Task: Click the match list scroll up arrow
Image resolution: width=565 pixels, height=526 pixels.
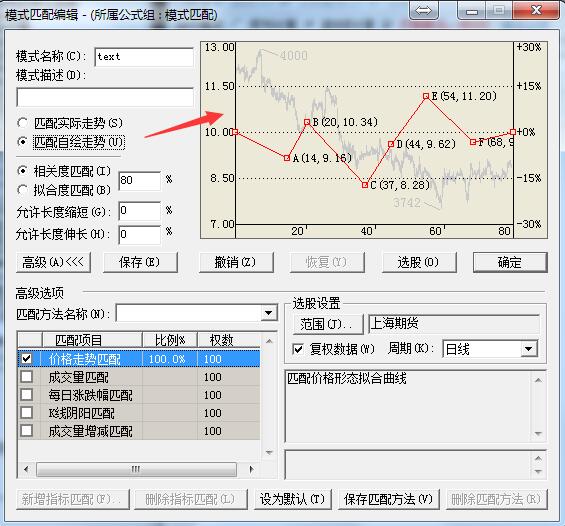Action: (x=269, y=341)
